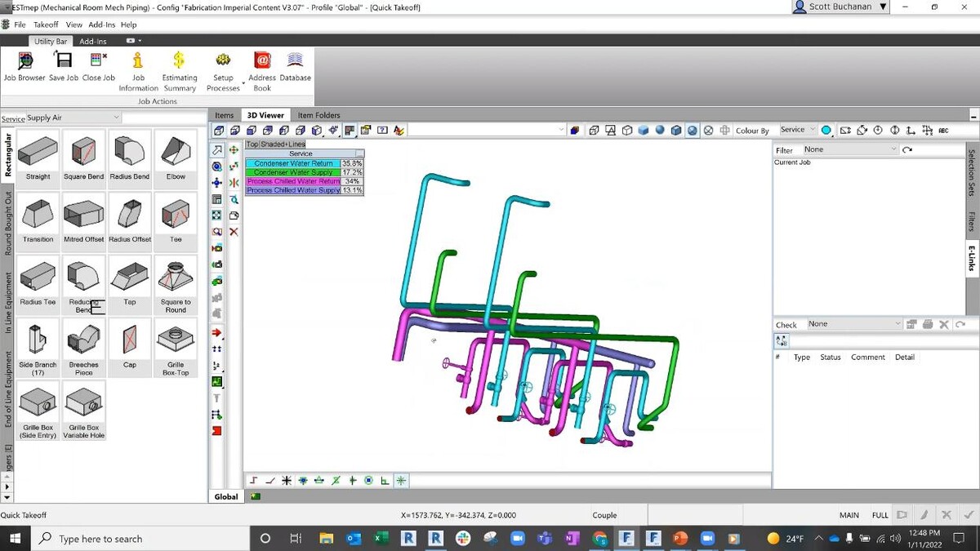The height and width of the screenshot is (551, 980).
Task: Select the Square Bend fitting
Action: (84, 155)
